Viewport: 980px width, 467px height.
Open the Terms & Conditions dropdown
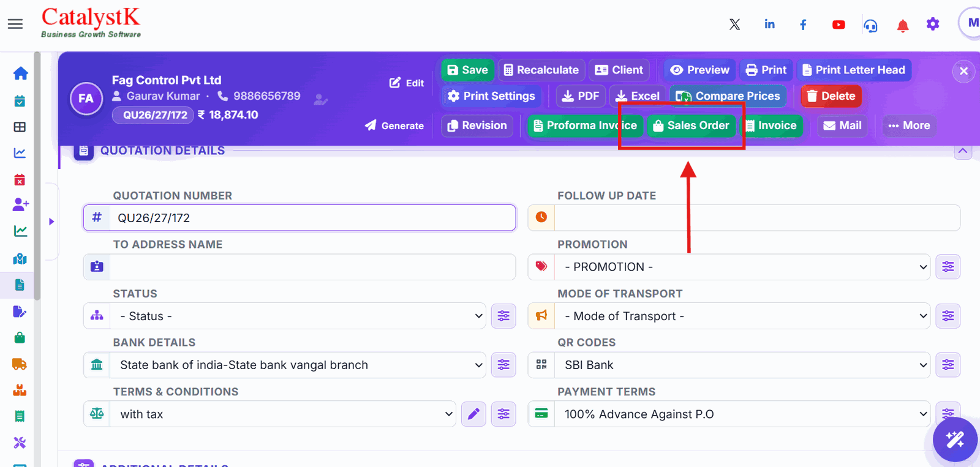pyautogui.click(x=283, y=414)
